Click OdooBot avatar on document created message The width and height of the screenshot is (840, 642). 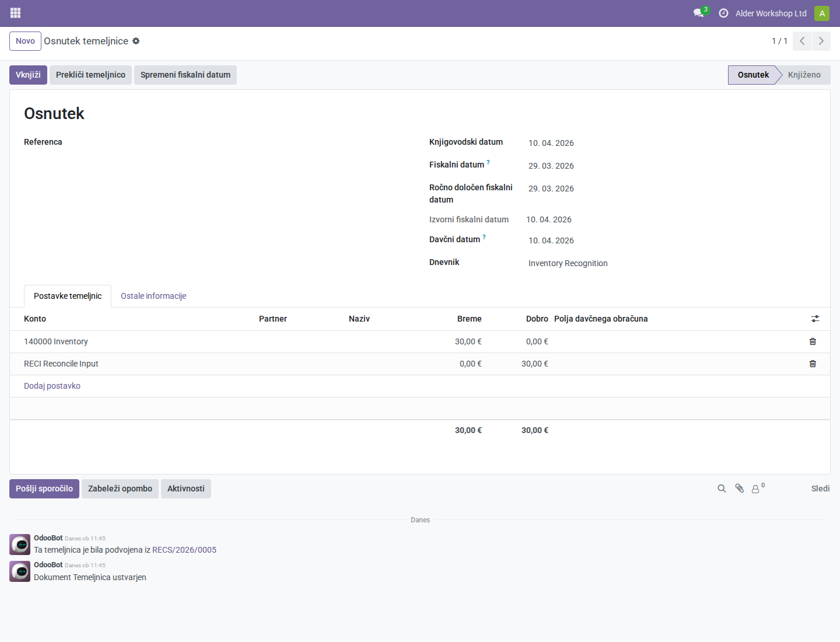pyautogui.click(x=20, y=571)
